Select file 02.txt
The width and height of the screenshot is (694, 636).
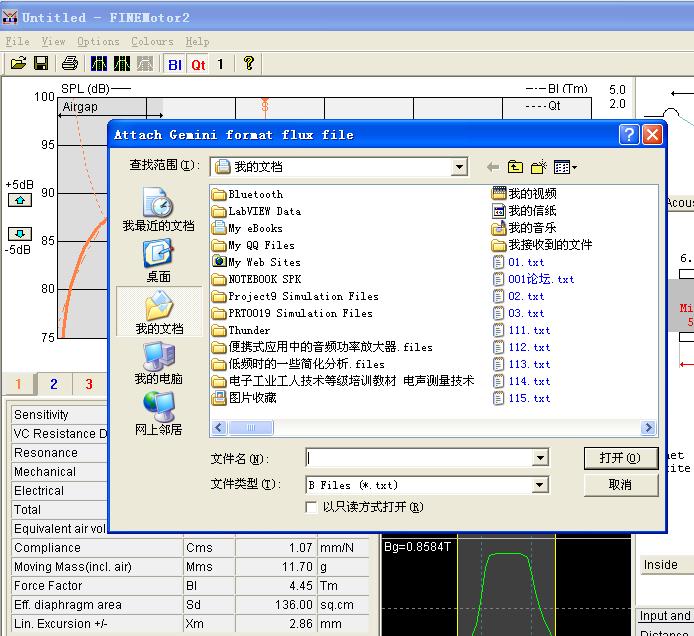(518, 296)
